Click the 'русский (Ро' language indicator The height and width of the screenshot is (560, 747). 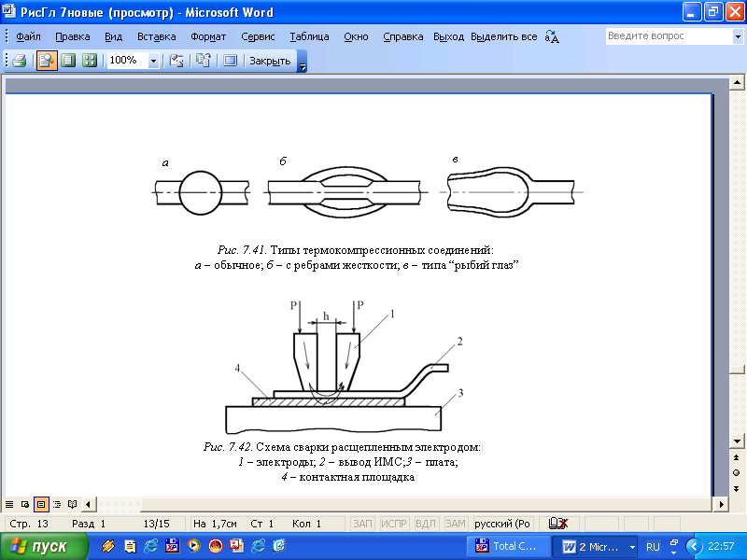point(502,524)
